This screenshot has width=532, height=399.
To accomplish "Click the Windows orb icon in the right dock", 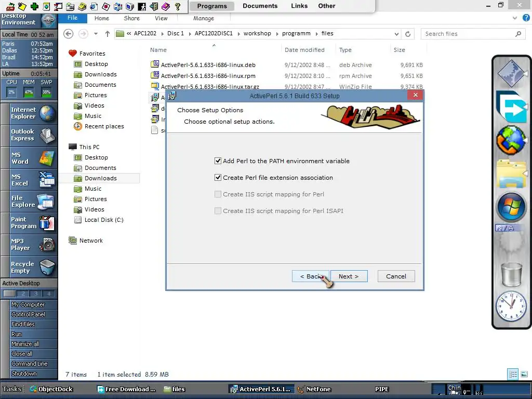I will pyautogui.click(x=511, y=207).
